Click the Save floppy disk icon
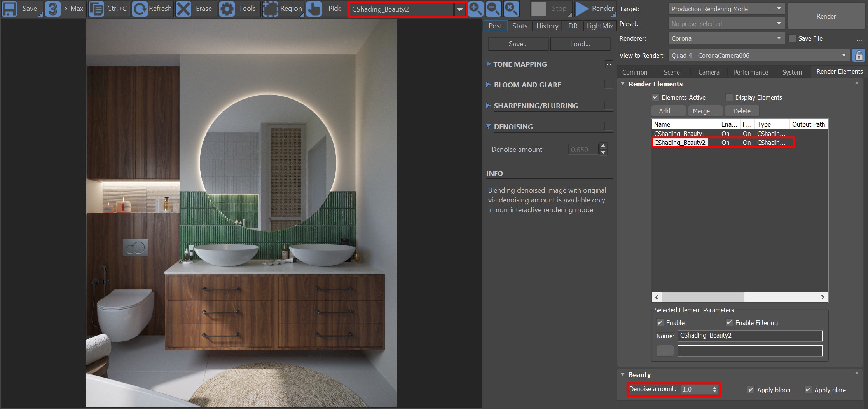 [x=10, y=9]
